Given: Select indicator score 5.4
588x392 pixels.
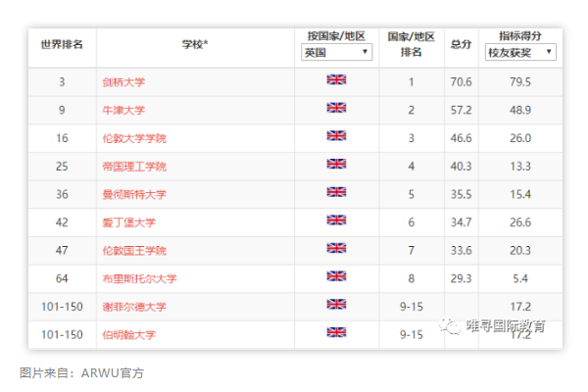Looking at the screenshot, I should pyautogui.click(x=520, y=278).
